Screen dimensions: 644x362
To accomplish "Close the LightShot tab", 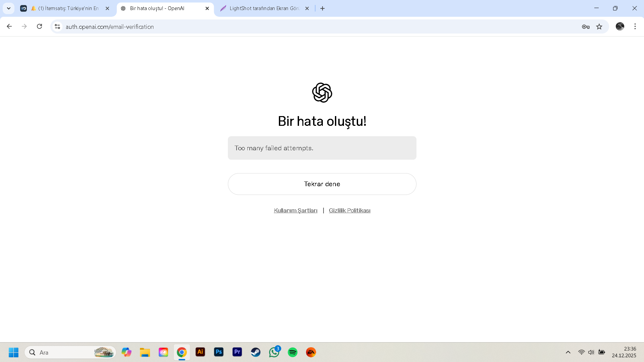I will point(307,8).
